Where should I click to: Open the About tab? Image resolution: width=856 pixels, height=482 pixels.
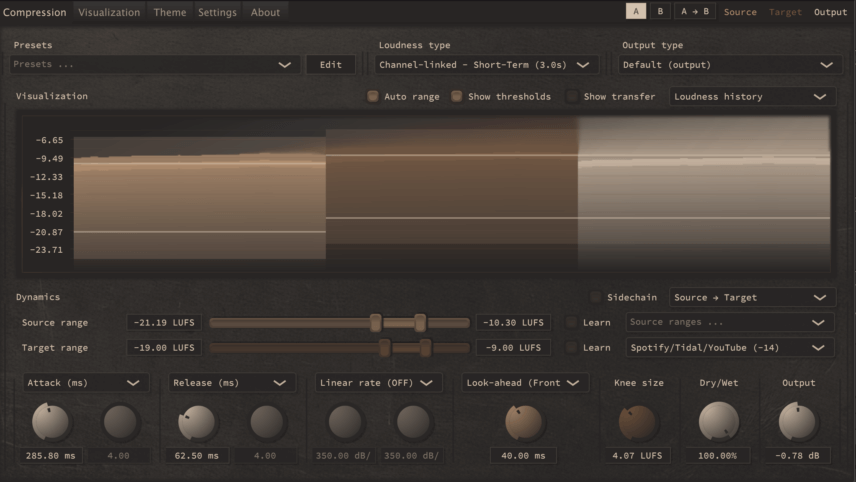tap(265, 12)
